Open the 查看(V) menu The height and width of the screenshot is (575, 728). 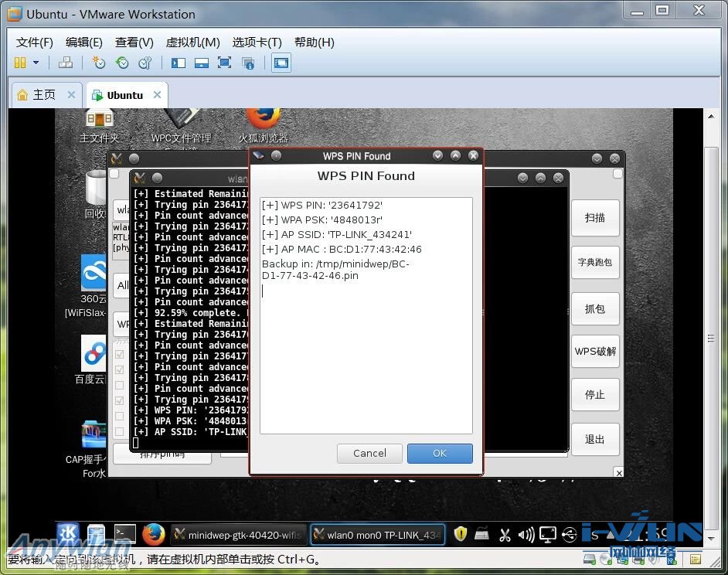[x=134, y=43]
